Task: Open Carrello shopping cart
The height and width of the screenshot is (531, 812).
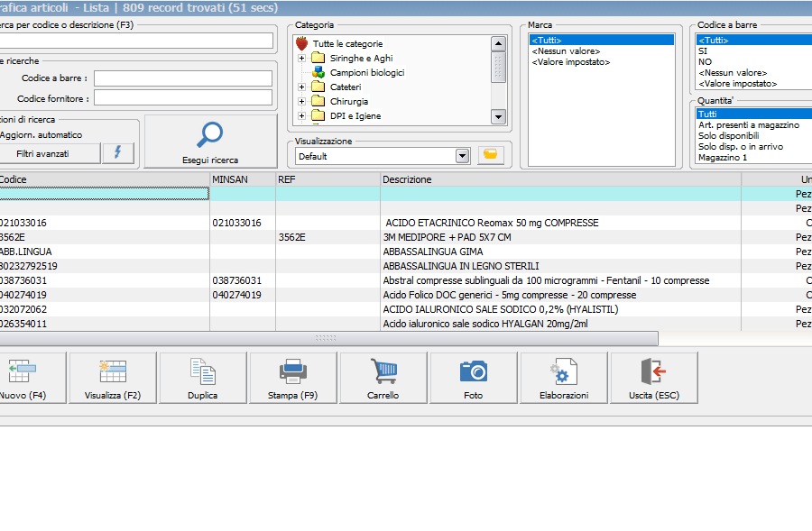Action: (x=383, y=378)
